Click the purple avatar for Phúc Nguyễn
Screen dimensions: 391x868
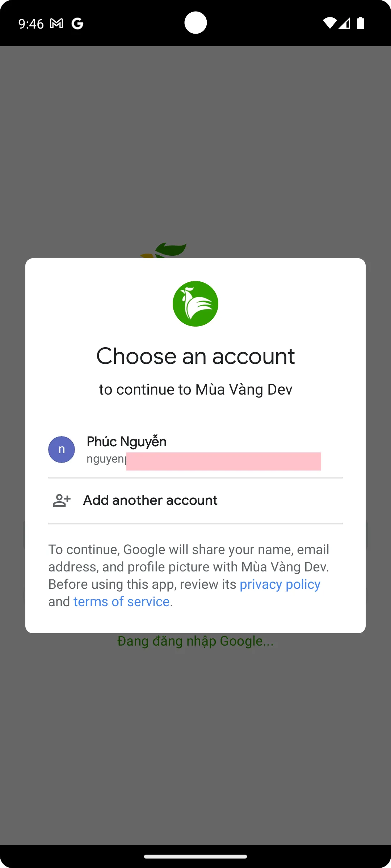click(61, 449)
